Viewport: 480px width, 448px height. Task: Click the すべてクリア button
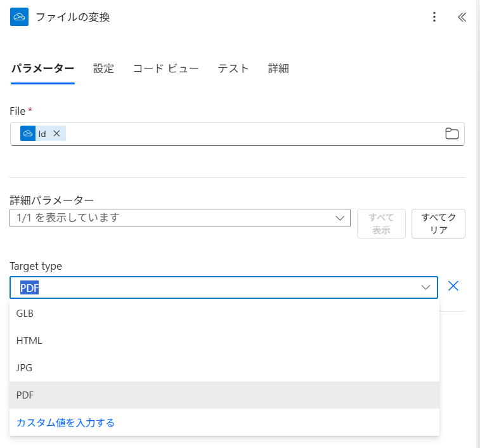click(438, 223)
